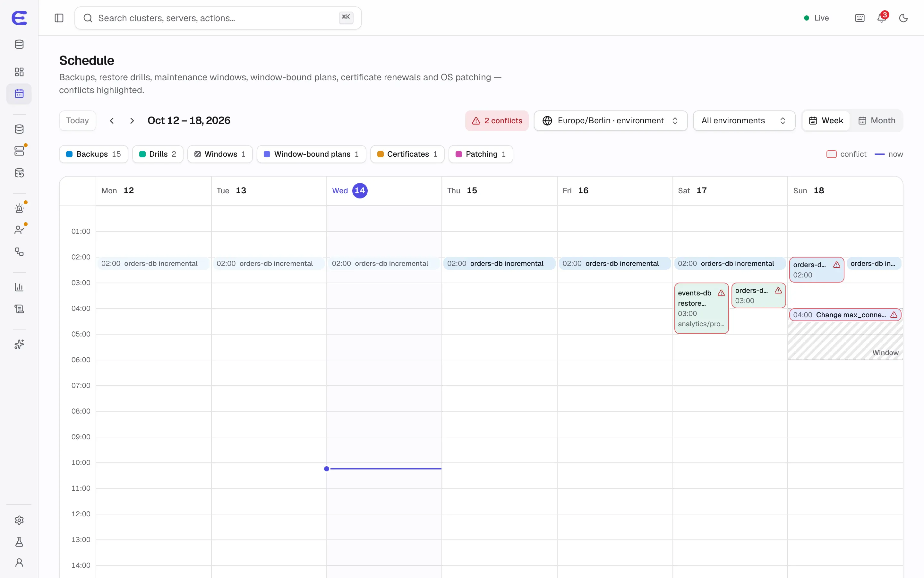
Task: Open Monday's orders-db incremental event
Action: [x=153, y=263]
